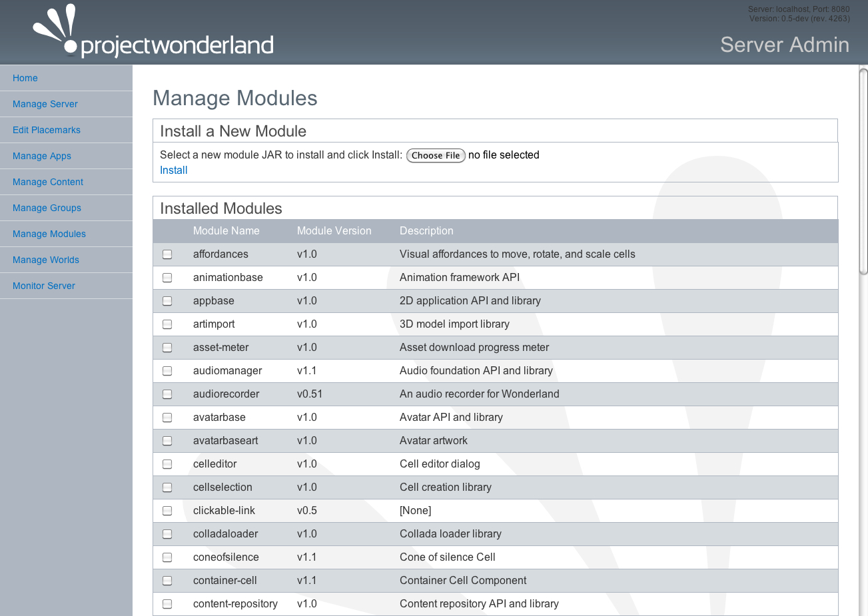The height and width of the screenshot is (616, 868).
Task: Open Manage Worlds page
Action: 46,260
